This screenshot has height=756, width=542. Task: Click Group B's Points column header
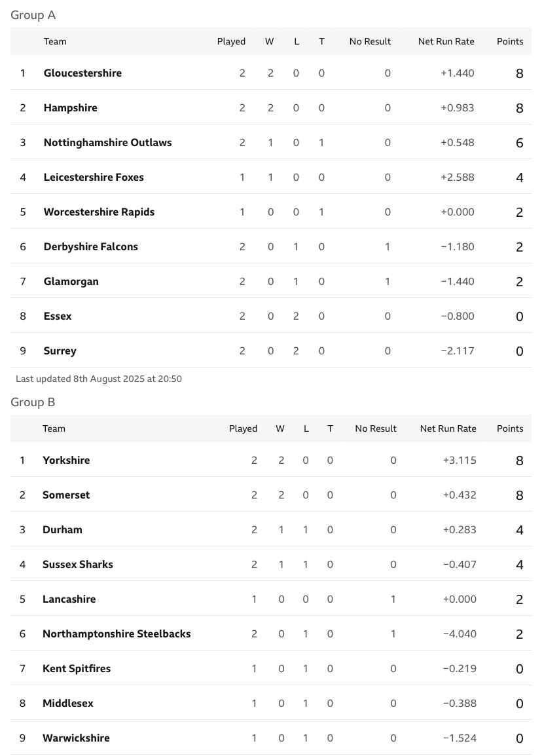510,428
